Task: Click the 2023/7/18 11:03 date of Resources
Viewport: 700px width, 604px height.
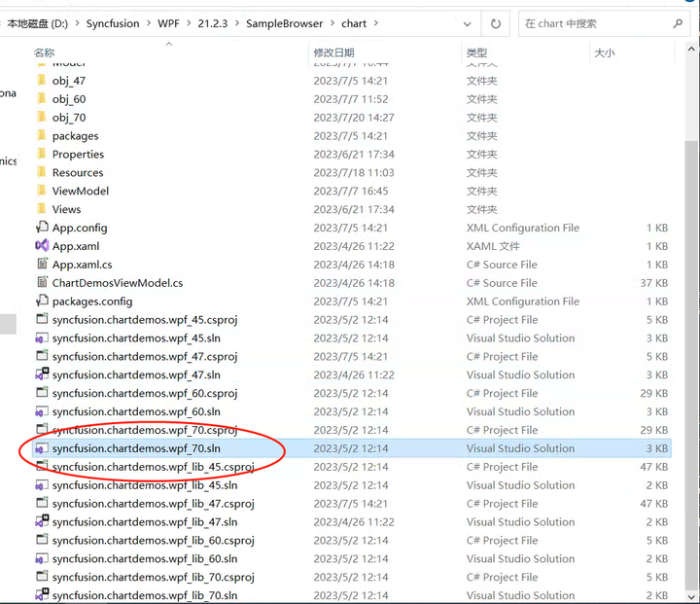Action: point(354,172)
